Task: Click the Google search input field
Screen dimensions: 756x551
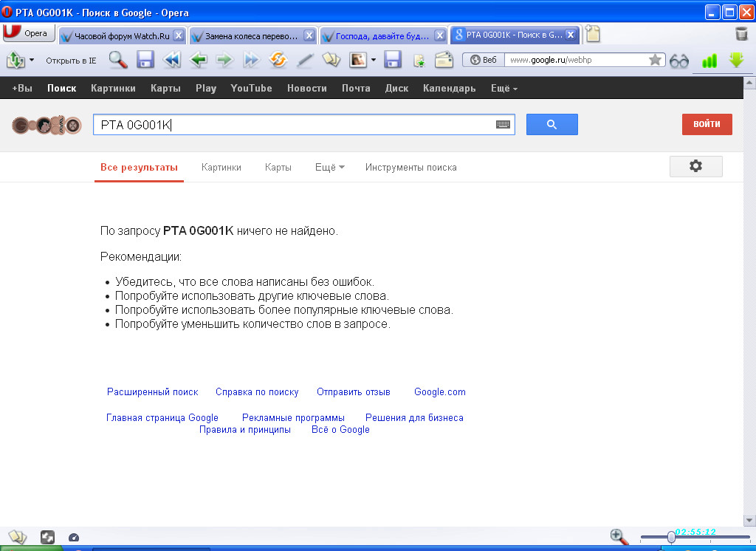Action: [x=295, y=125]
